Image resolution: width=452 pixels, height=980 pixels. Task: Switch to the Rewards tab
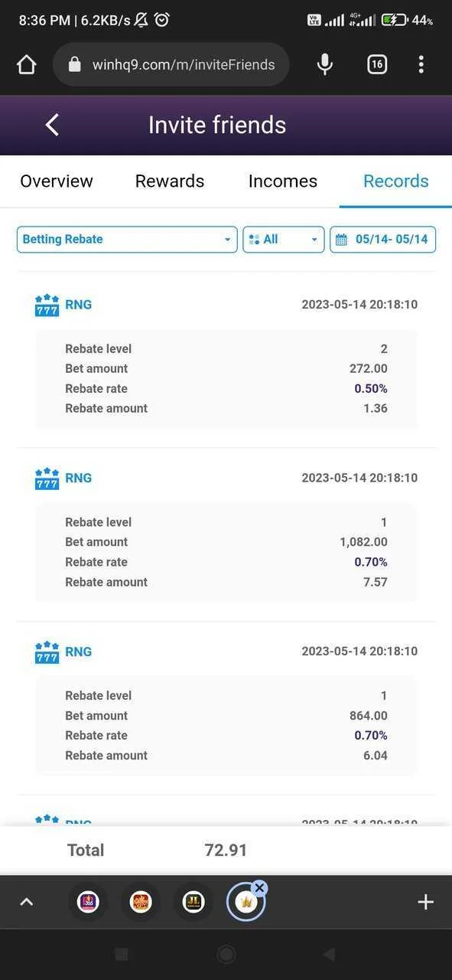170,181
